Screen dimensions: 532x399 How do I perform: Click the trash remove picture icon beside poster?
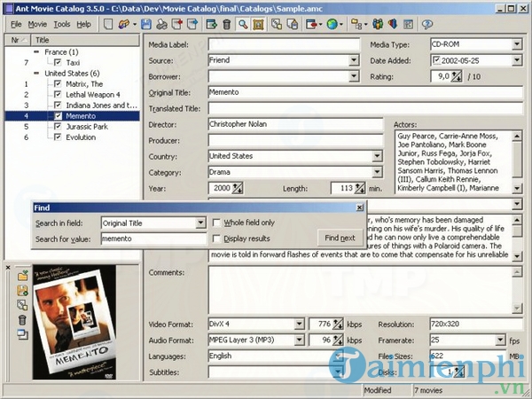coord(22,320)
